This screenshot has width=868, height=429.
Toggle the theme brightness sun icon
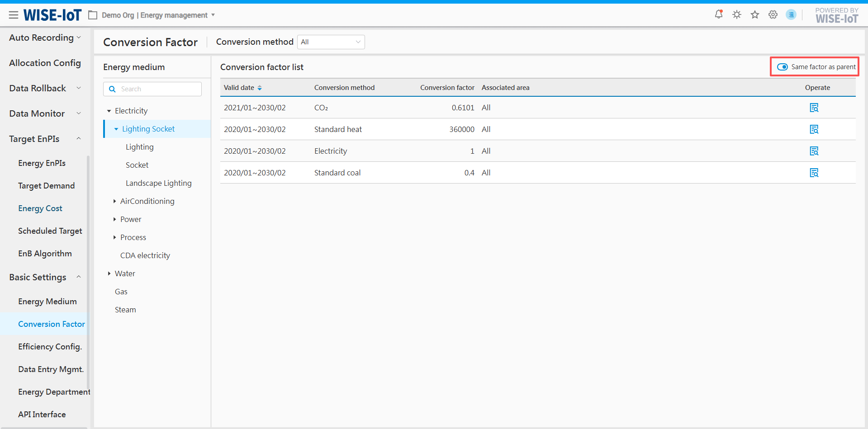[737, 14]
